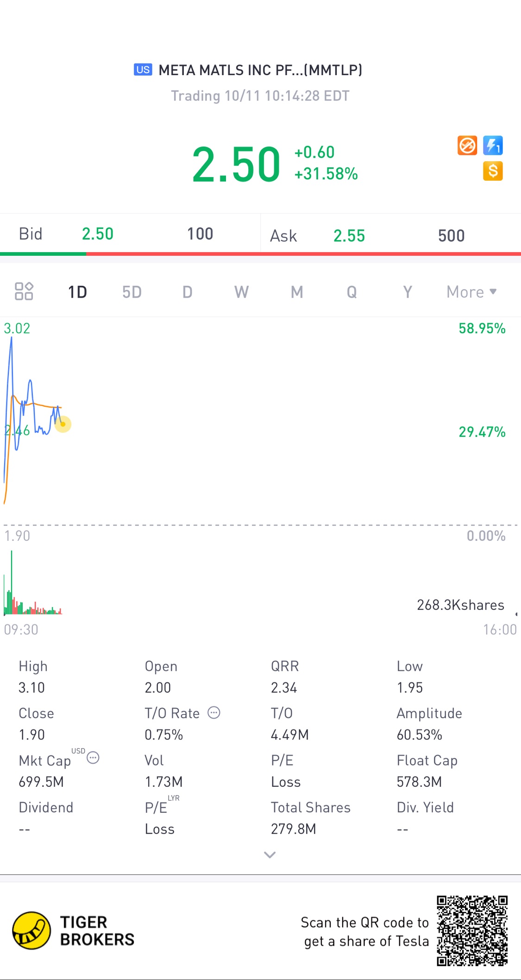Select the quarterly Q chart tab
Image resolution: width=521 pixels, height=980 pixels.
(x=352, y=292)
